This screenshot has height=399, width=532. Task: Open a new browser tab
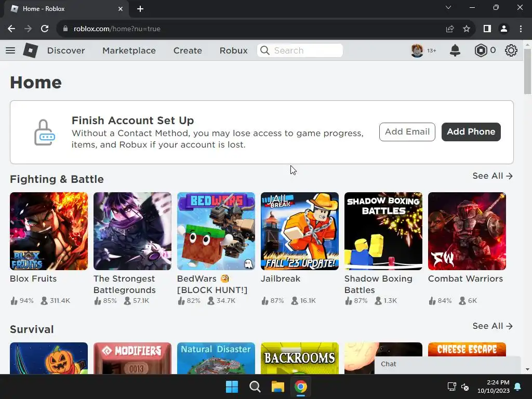click(140, 9)
